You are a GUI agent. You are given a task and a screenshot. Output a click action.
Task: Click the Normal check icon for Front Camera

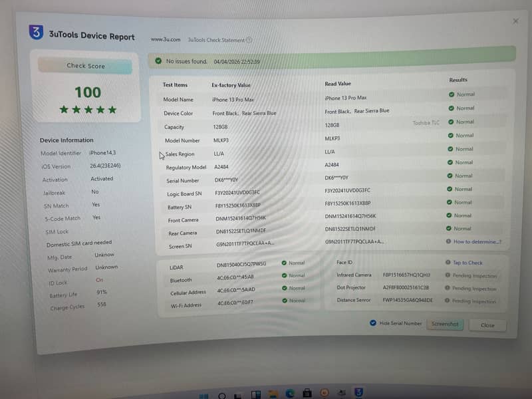448,215
